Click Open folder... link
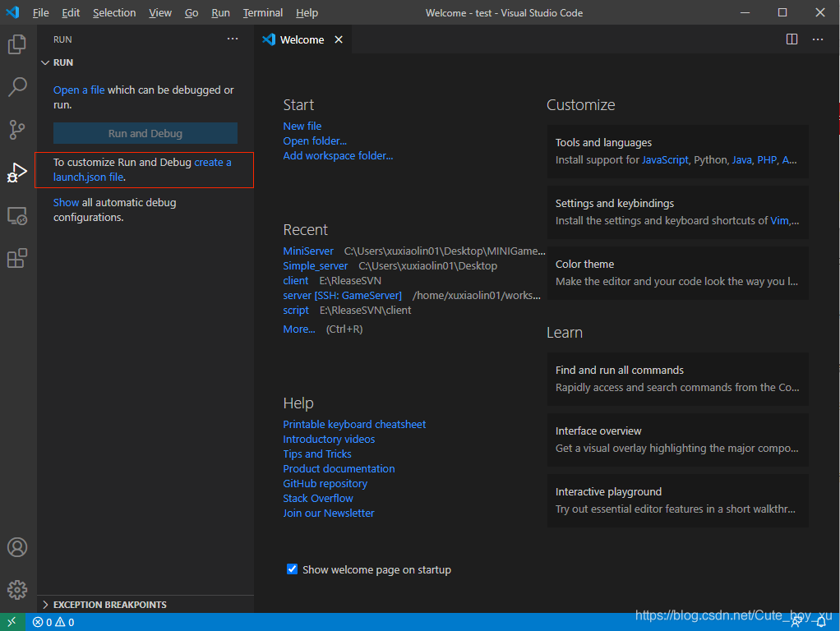 pyautogui.click(x=315, y=140)
